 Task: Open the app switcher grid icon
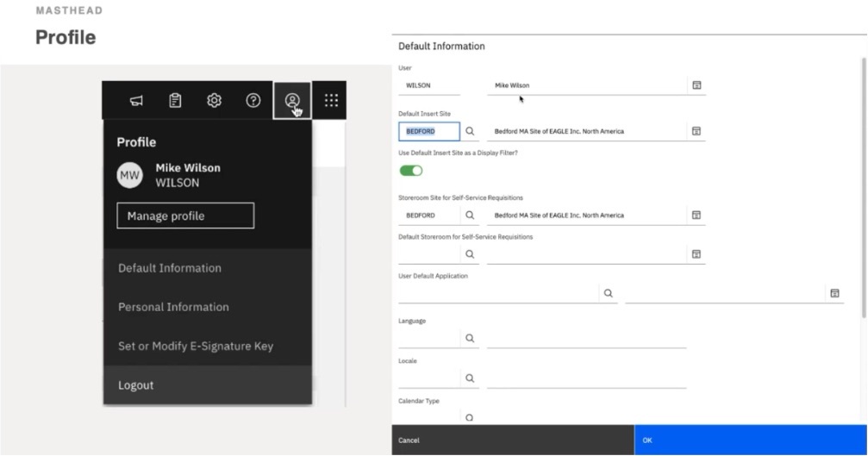pos(331,101)
